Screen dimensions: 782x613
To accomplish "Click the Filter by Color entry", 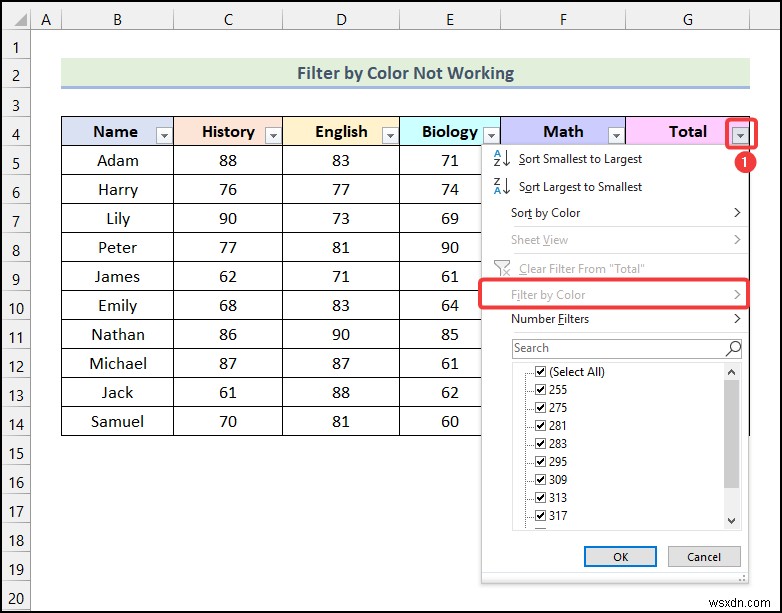I will 614,294.
